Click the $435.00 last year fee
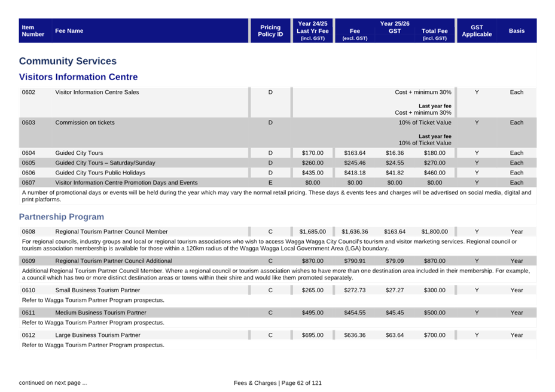This screenshot has width=555, height=392. pos(313,173)
